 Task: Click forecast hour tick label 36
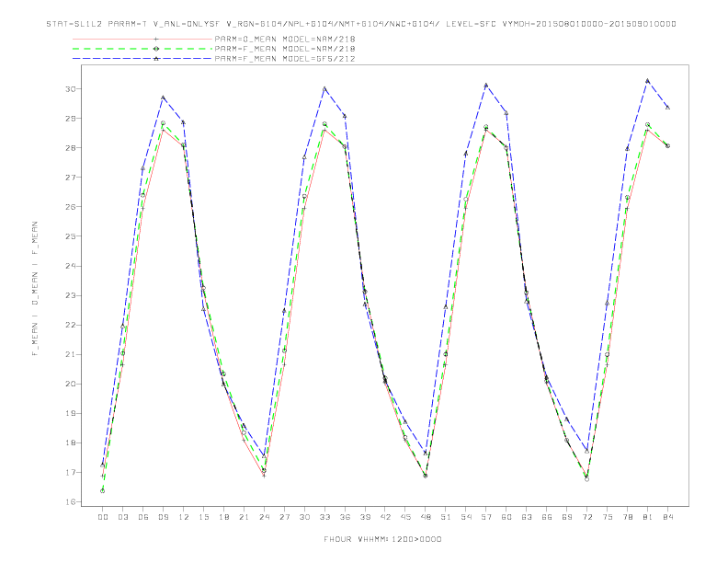tap(345, 517)
